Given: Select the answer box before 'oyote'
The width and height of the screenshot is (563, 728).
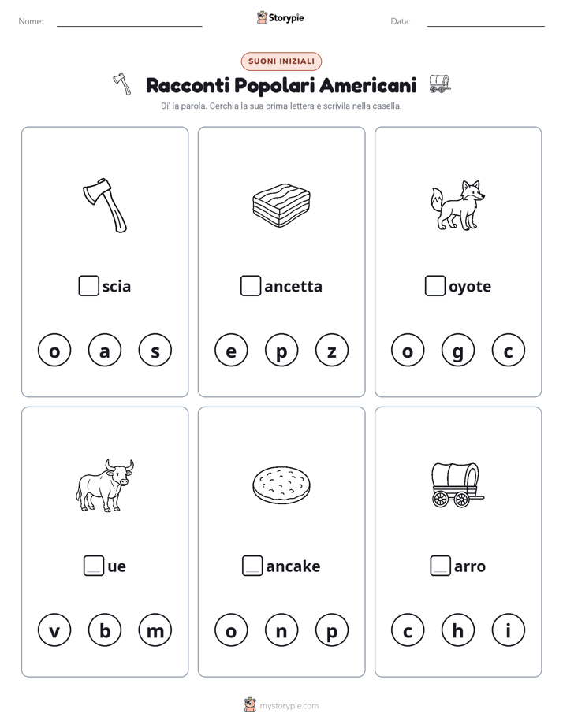Looking at the screenshot, I should pos(435,286).
